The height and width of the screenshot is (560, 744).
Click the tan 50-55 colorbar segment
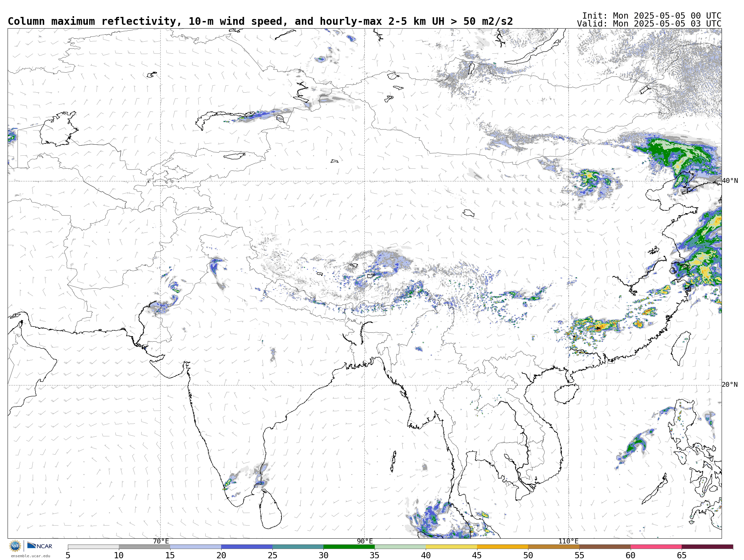tap(554, 547)
